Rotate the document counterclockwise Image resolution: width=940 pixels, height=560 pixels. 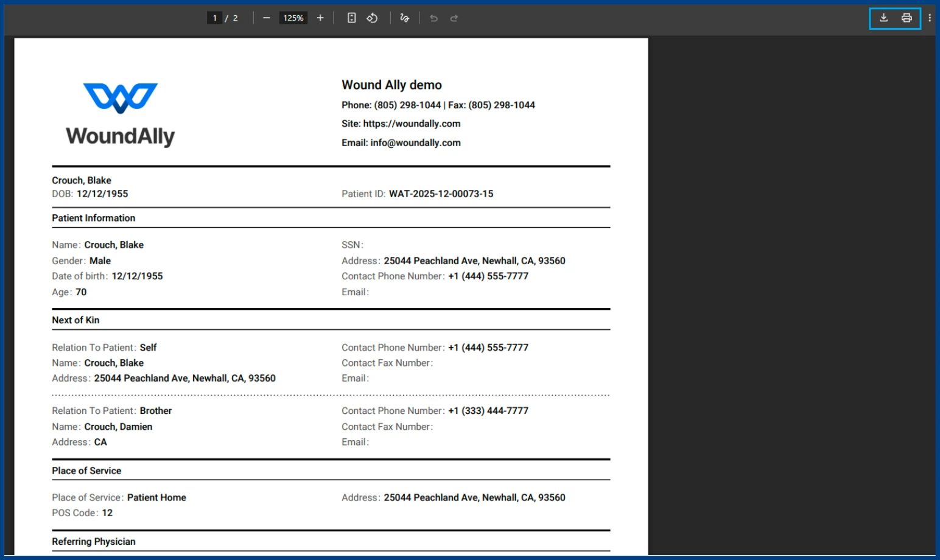click(x=372, y=18)
